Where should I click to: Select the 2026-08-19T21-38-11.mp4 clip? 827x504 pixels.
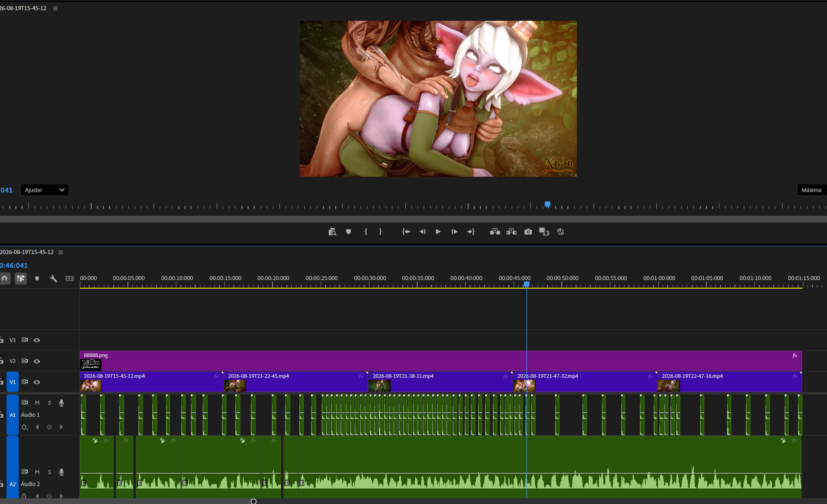441,382
